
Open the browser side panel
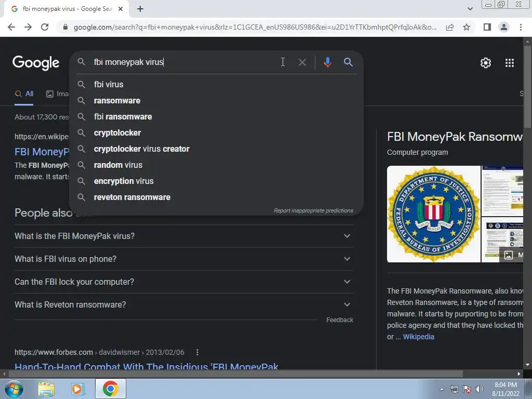tap(487, 27)
